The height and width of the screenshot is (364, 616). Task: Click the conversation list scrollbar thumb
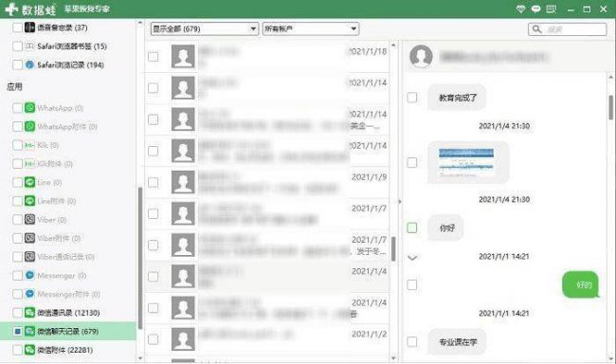393,248
